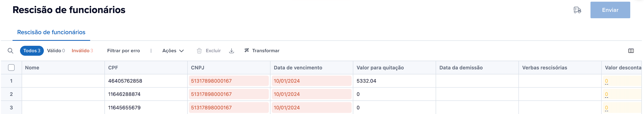This screenshot has width=644, height=114.
Task: Click the CNPJ column header
Action: point(197,68)
